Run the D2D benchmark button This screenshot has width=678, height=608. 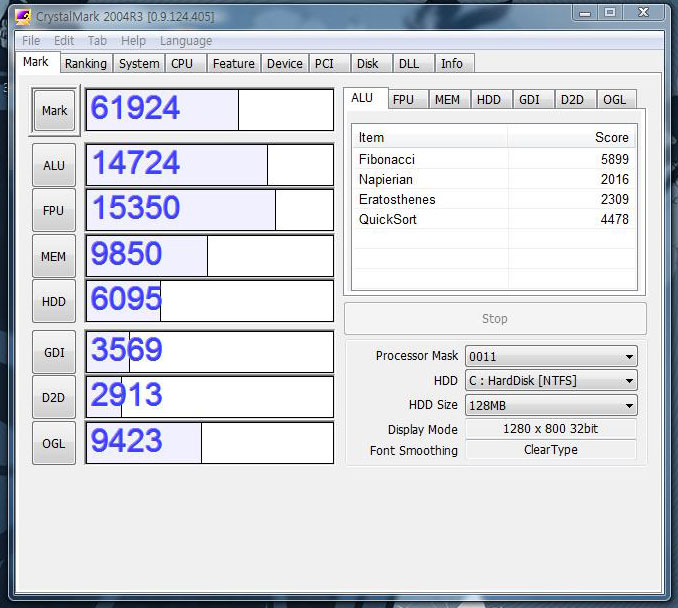click(54, 397)
